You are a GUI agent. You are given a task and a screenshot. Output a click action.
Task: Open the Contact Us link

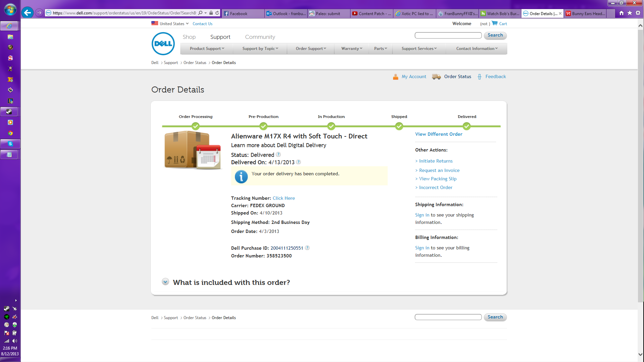202,23
